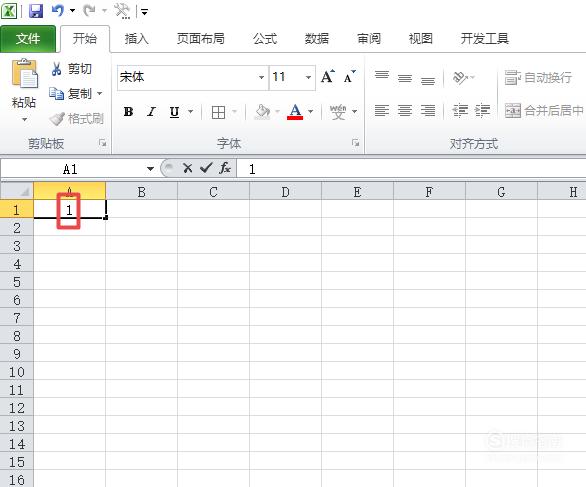Increase font size with large A

pyautogui.click(x=328, y=77)
